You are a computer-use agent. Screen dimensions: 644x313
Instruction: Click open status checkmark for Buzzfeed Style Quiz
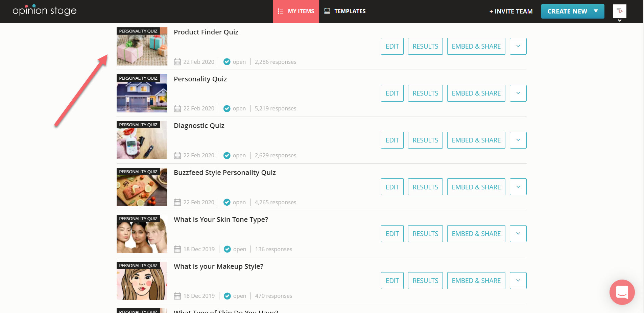click(227, 202)
